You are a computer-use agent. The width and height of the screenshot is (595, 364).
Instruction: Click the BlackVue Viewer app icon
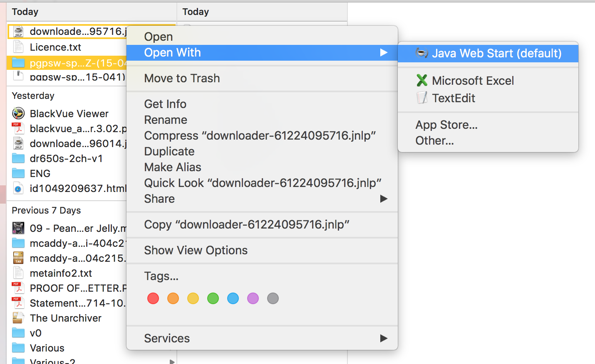[x=18, y=113]
